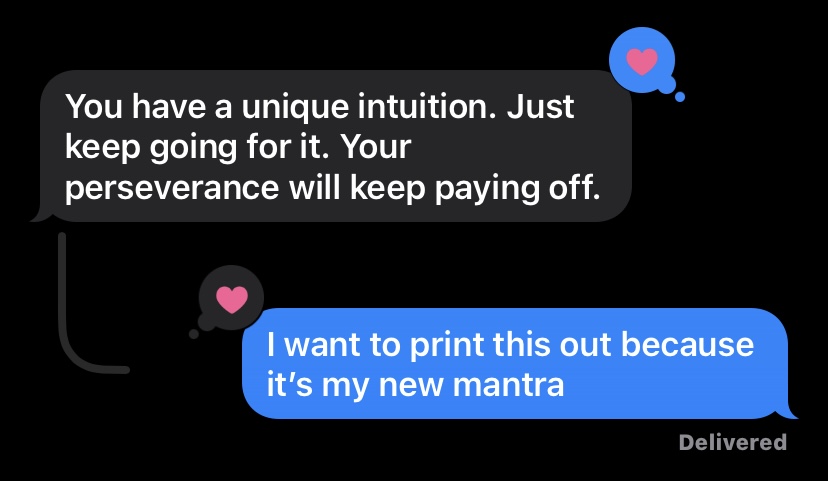The width and height of the screenshot is (828, 481).
Task: Click the tail of the blue sent bubble
Action: [x=789, y=413]
